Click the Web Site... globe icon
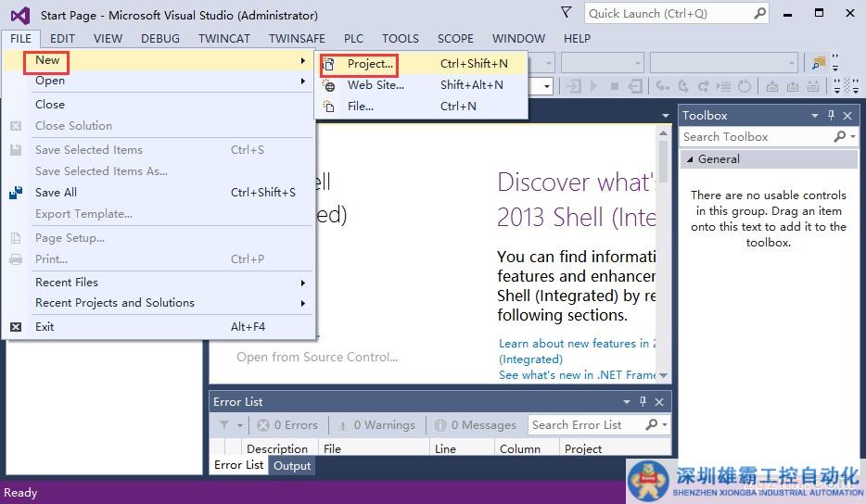 click(x=329, y=85)
